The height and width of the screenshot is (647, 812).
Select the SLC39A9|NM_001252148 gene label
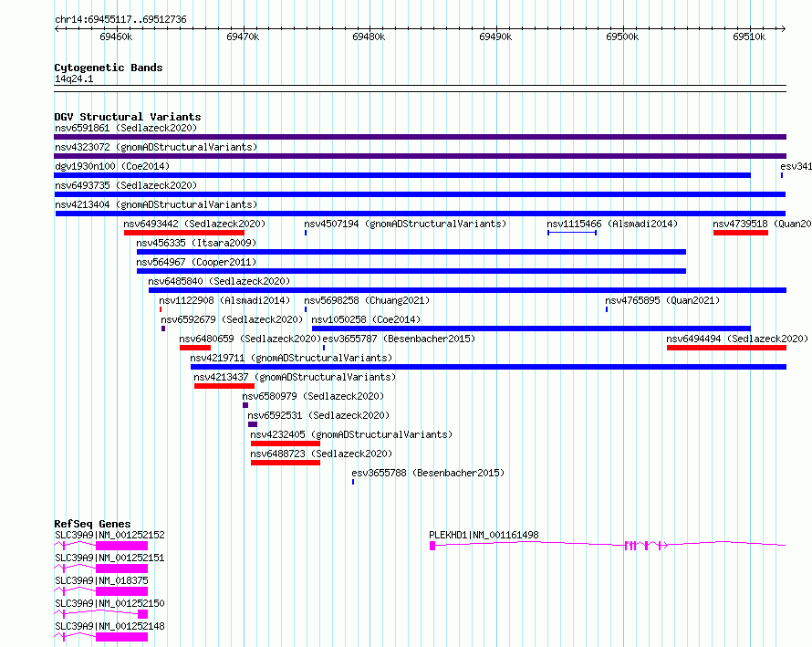pos(109,626)
